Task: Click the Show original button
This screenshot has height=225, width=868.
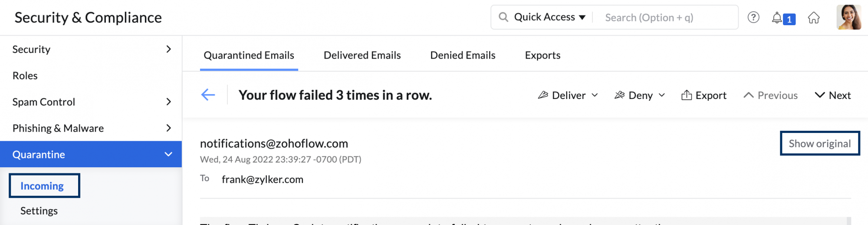Action: 820,143
